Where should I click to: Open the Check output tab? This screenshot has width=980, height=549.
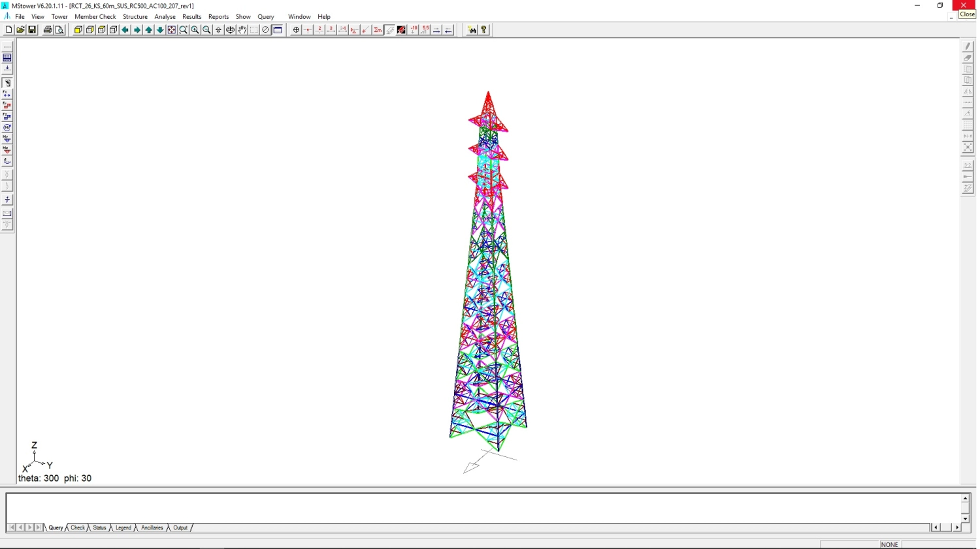(78, 527)
